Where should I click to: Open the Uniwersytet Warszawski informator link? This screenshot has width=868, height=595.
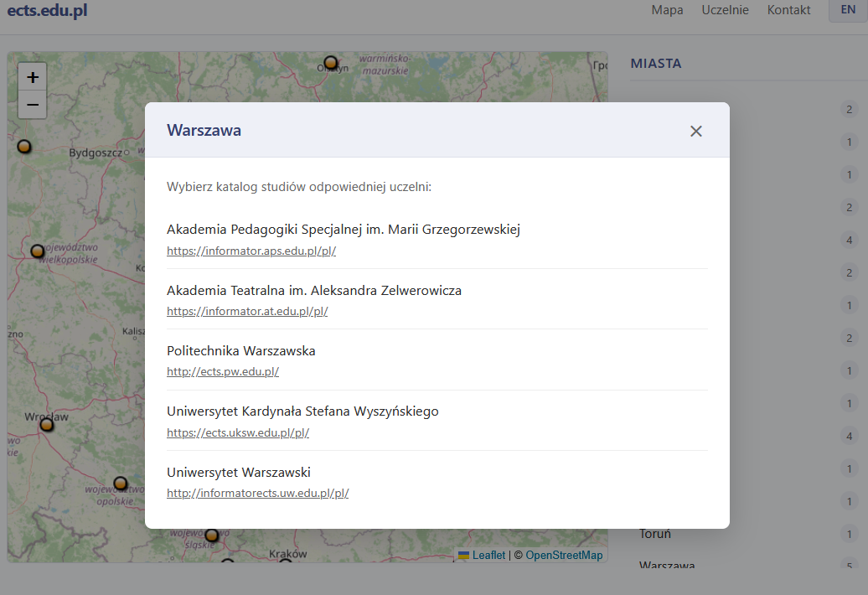257,493
